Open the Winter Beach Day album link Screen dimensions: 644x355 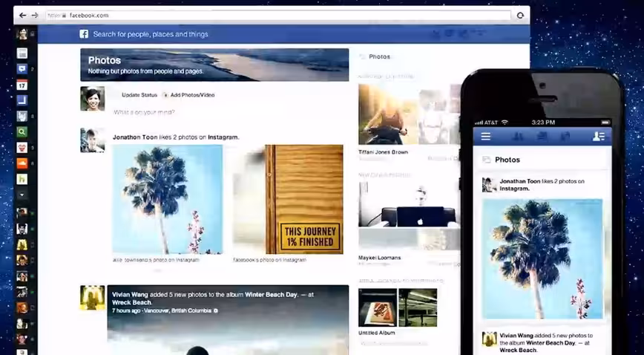271,295
